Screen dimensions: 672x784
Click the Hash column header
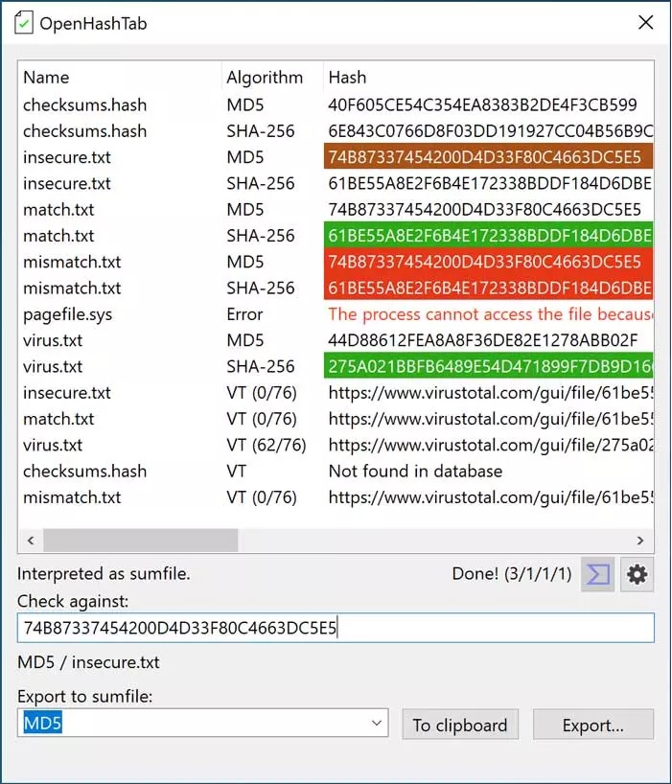click(x=347, y=78)
